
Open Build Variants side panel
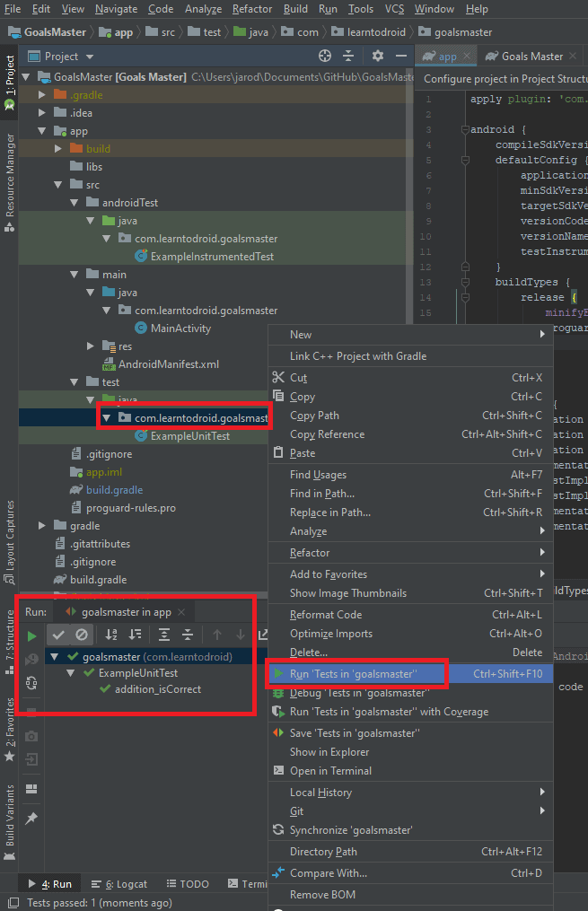click(x=9, y=822)
